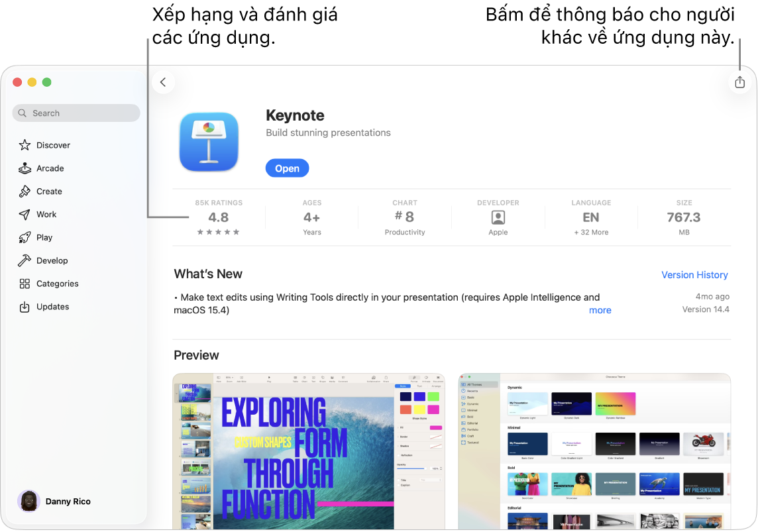
Task: Click the 4+ age rating
Action: 312,217
